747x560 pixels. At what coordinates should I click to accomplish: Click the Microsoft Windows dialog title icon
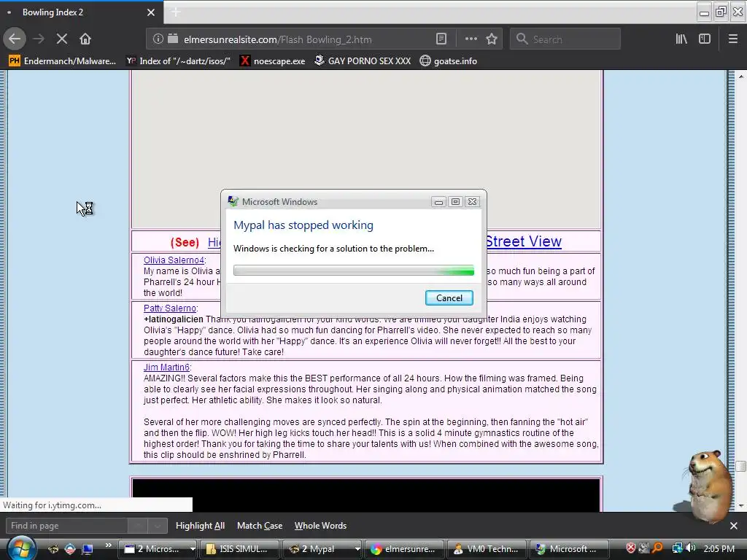point(233,201)
